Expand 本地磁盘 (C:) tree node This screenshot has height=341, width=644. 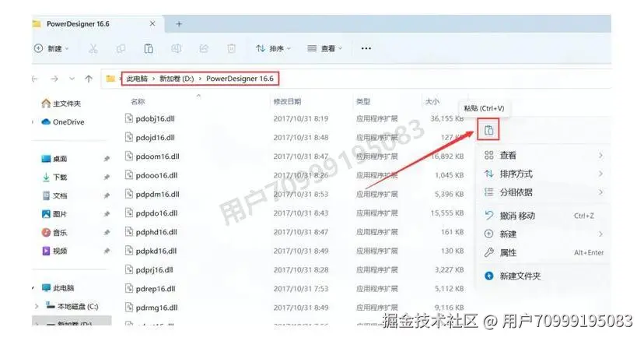click(37, 307)
